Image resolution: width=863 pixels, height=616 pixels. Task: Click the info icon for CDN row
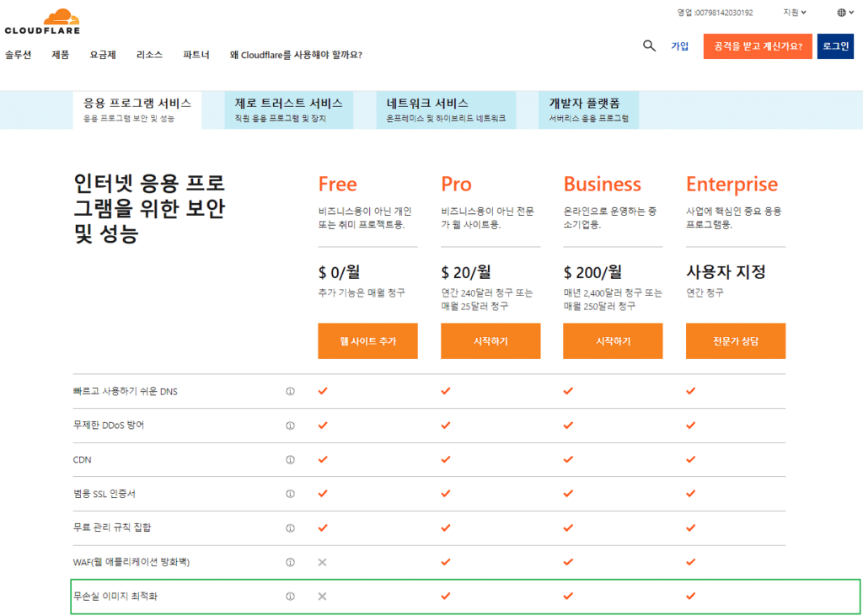coord(290,459)
